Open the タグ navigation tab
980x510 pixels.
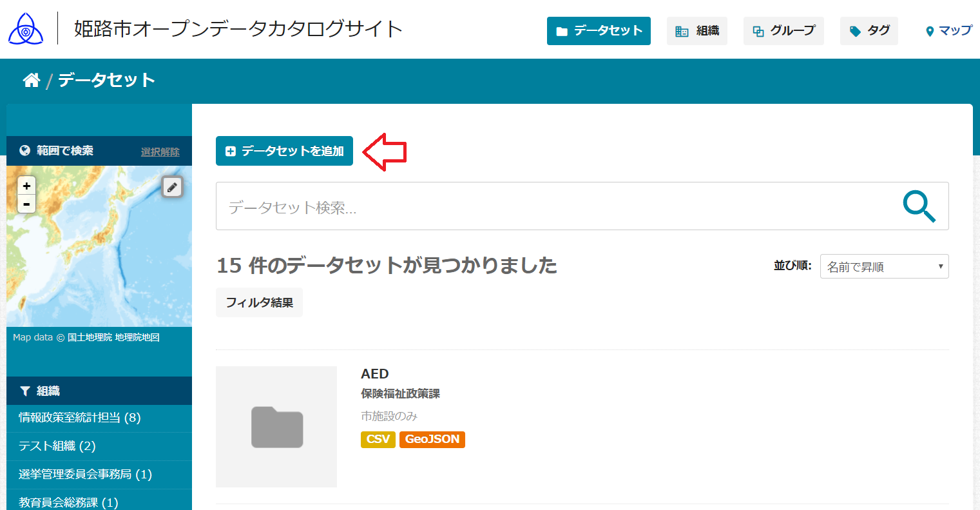869,31
